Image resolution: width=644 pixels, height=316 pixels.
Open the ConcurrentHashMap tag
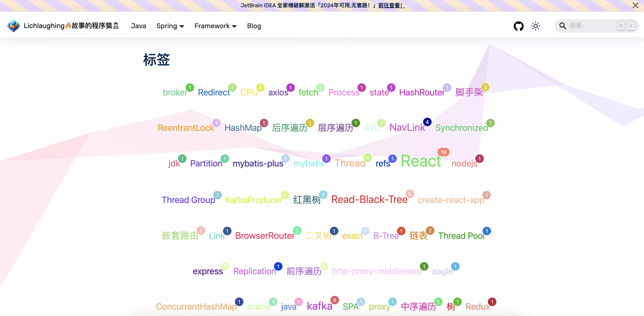(x=196, y=306)
